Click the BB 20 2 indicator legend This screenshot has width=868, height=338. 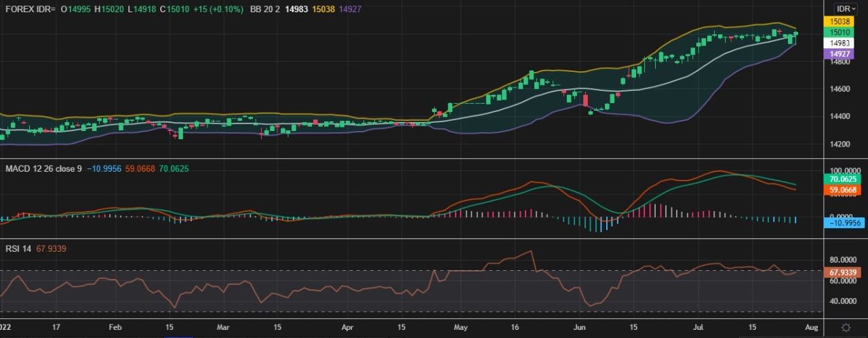click(264, 9)
